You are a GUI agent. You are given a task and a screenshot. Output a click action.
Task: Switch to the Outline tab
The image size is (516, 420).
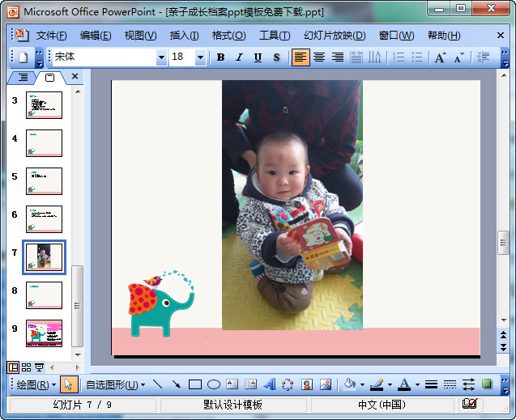click(23, 78)
